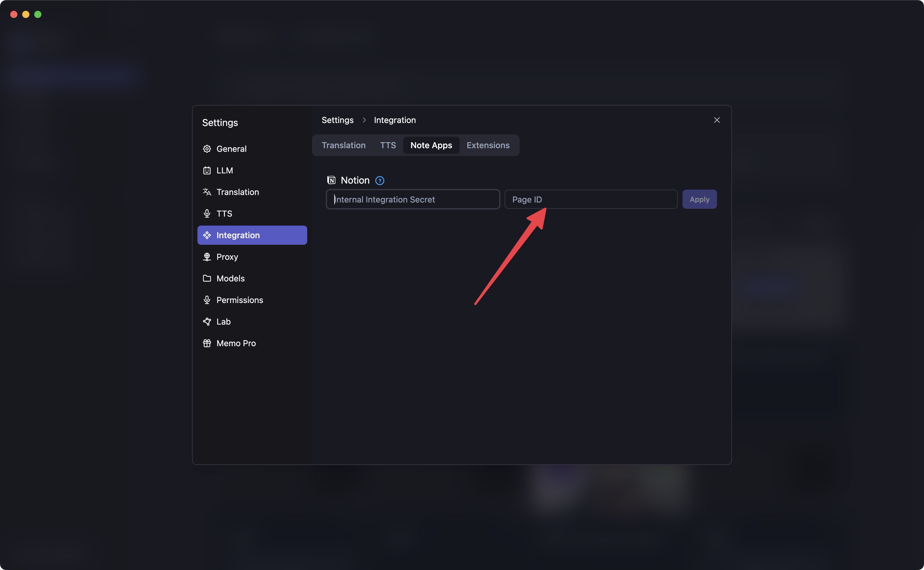Image resolution: width=924 pixels, height=570 pixels.
Task: Select the Note Apps tab
Action: [x=431, y=145]
